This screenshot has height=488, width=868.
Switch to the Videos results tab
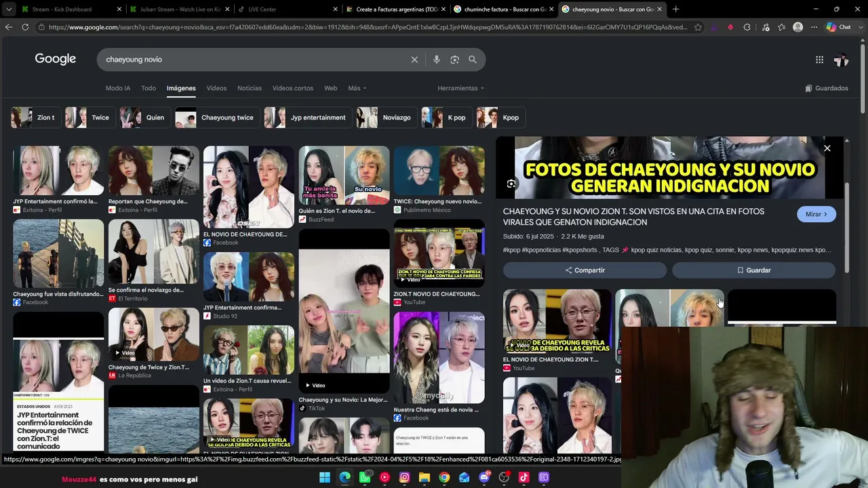(216, 88)
